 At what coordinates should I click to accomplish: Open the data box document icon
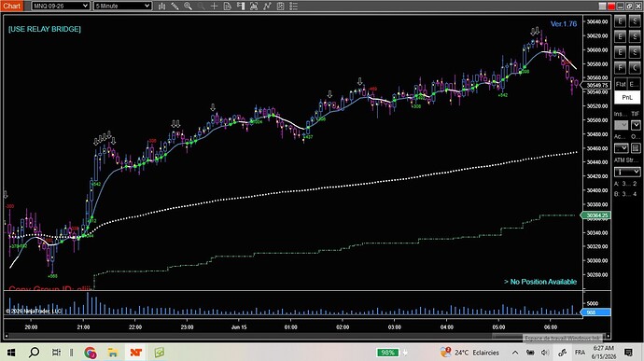pyautogui.click(x=227, y=7)
